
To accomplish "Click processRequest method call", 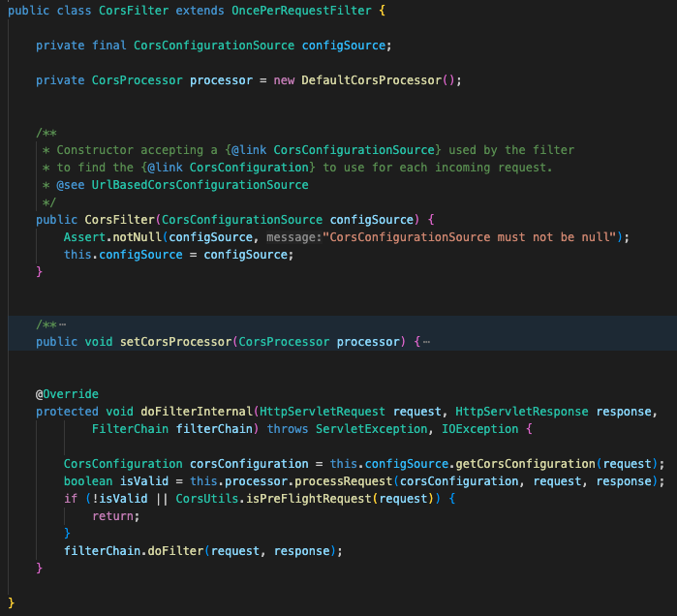I will coord(343,481).
